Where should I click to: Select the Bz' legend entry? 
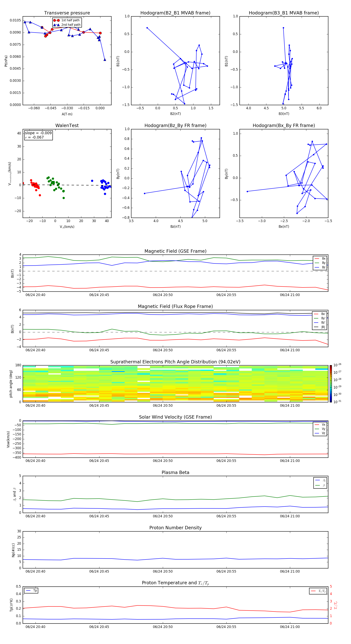click(x=320, y=323)
